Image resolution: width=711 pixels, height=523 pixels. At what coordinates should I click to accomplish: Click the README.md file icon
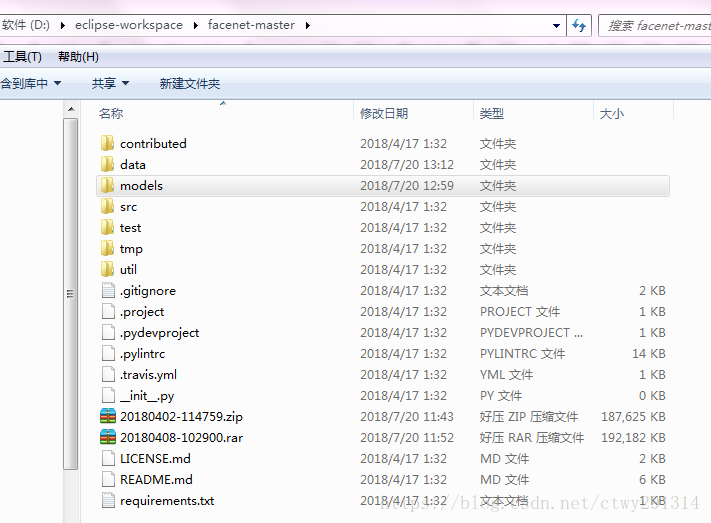[x=108, y=479]
